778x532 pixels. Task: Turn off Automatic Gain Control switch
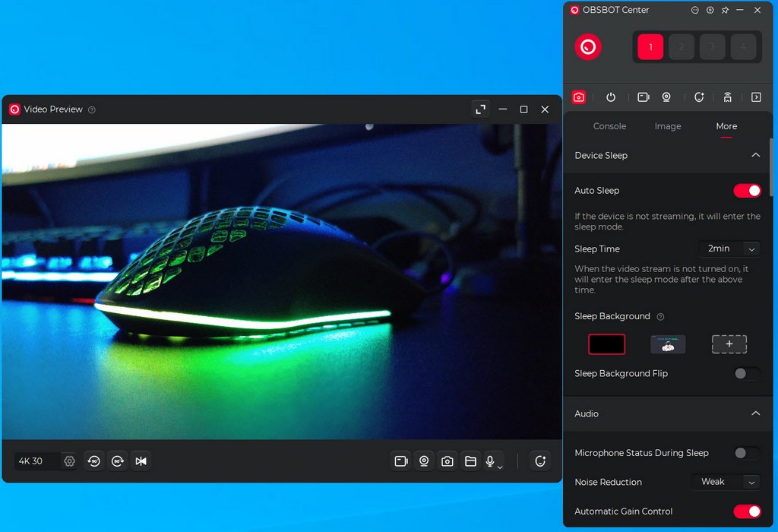[748, 511]
